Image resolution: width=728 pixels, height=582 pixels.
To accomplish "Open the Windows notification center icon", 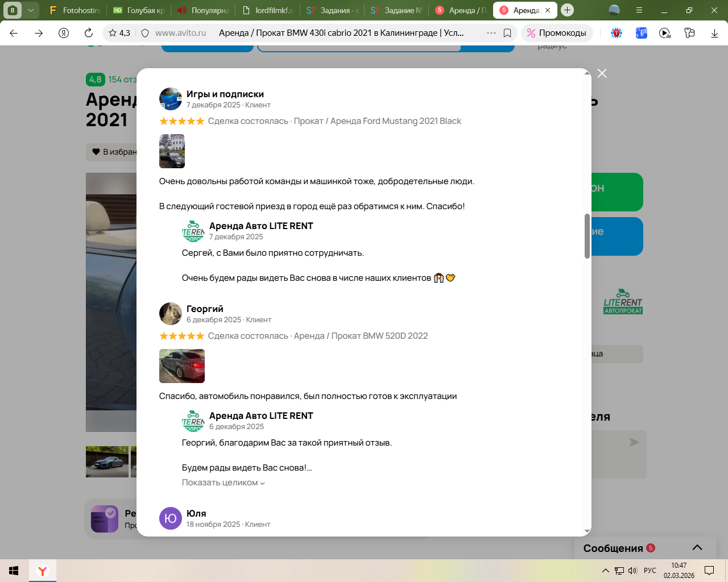I will (709, 571).
